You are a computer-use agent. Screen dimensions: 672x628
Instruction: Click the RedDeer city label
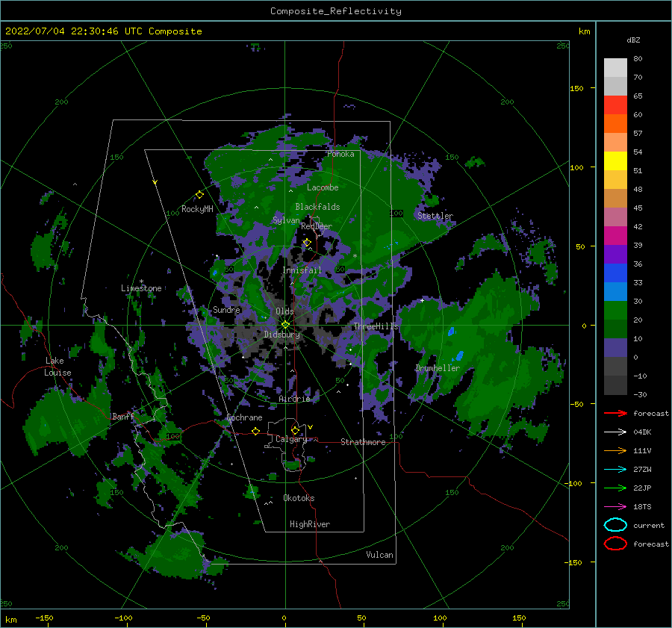[317, 226]
